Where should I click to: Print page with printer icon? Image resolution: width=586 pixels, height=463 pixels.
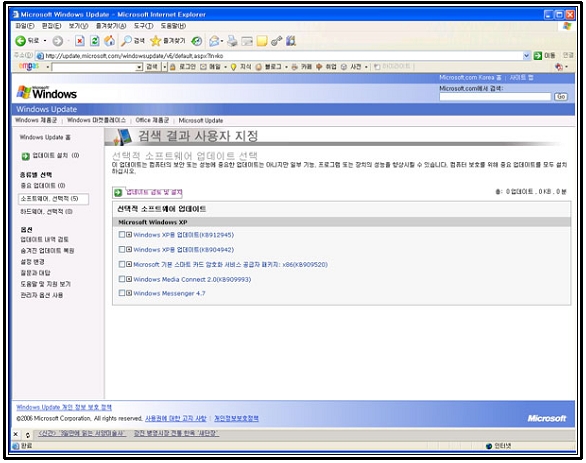(232, 41)
